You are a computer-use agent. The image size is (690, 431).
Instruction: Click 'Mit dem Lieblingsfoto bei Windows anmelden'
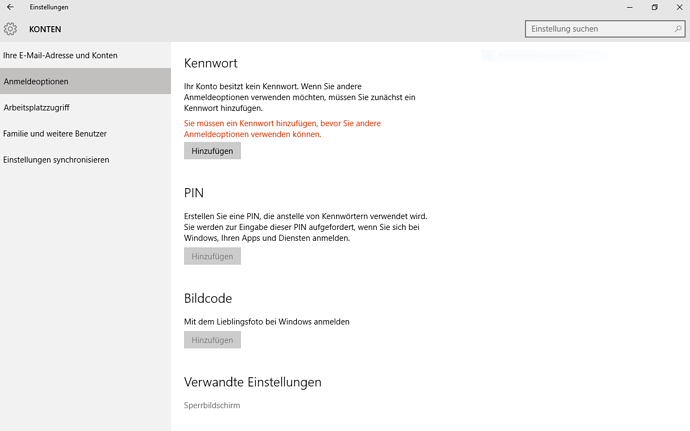click(267, 322)
